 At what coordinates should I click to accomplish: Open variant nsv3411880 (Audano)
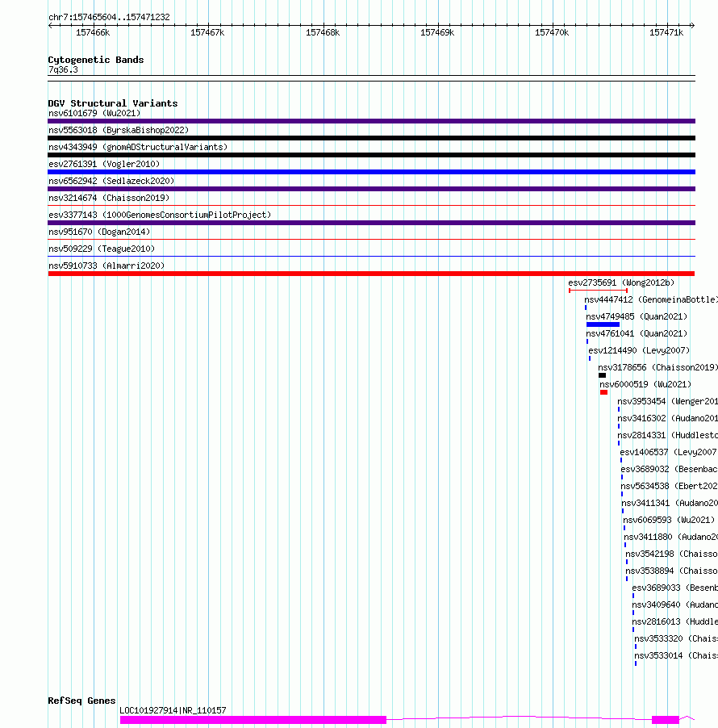click(x=670, y=538)
